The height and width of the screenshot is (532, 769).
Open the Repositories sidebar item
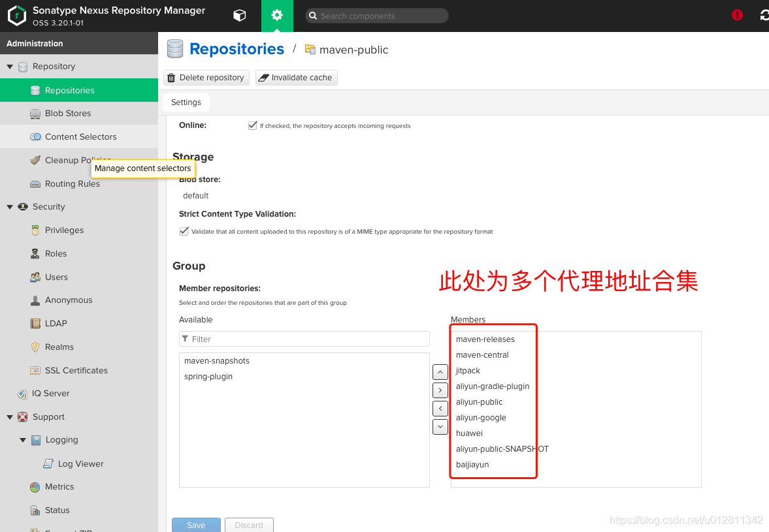tap(79, 90)
